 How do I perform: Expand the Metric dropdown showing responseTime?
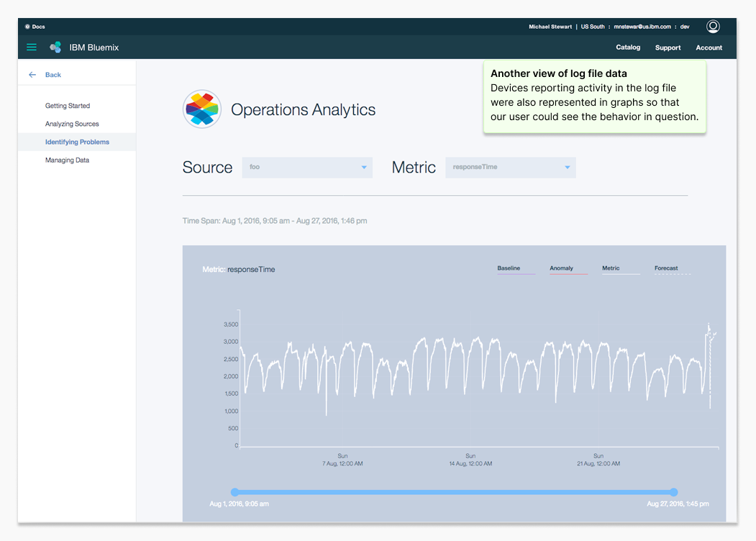(510, 167)
